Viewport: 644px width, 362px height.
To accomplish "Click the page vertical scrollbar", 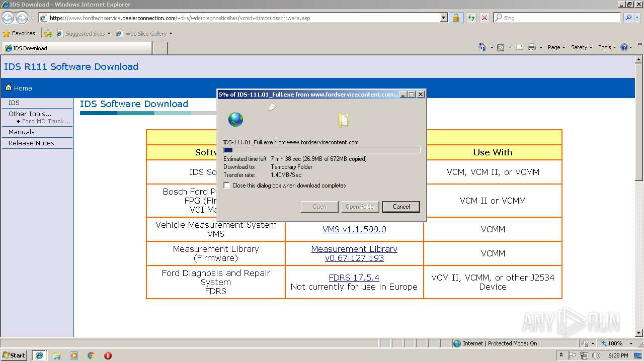I will pyautogui.click(x=639, y=196).
